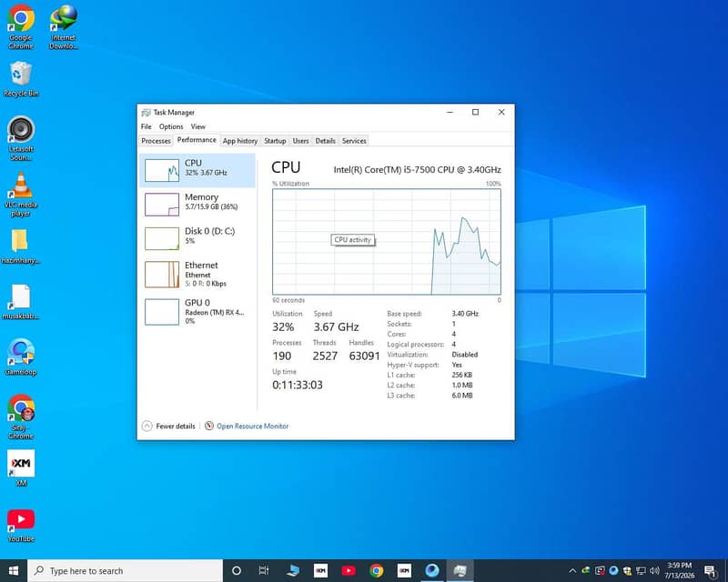Click Virtualization status Disabled
728x582 pixels.
pos(465,354)
